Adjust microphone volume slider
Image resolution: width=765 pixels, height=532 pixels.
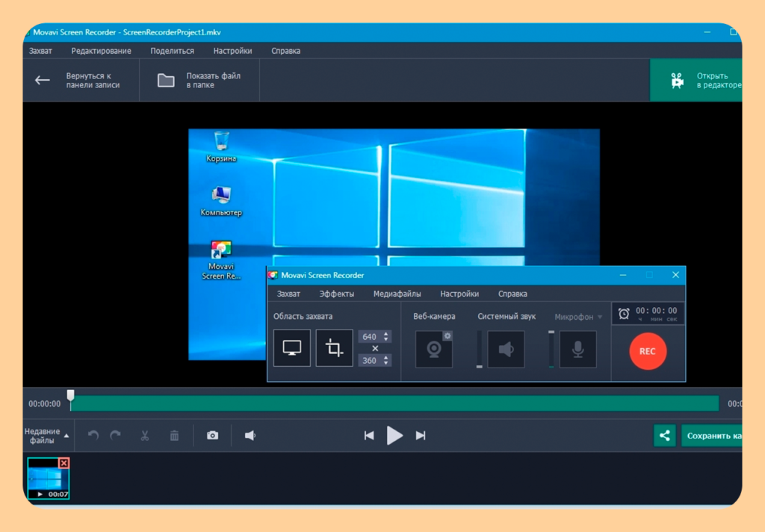(551, 350)
